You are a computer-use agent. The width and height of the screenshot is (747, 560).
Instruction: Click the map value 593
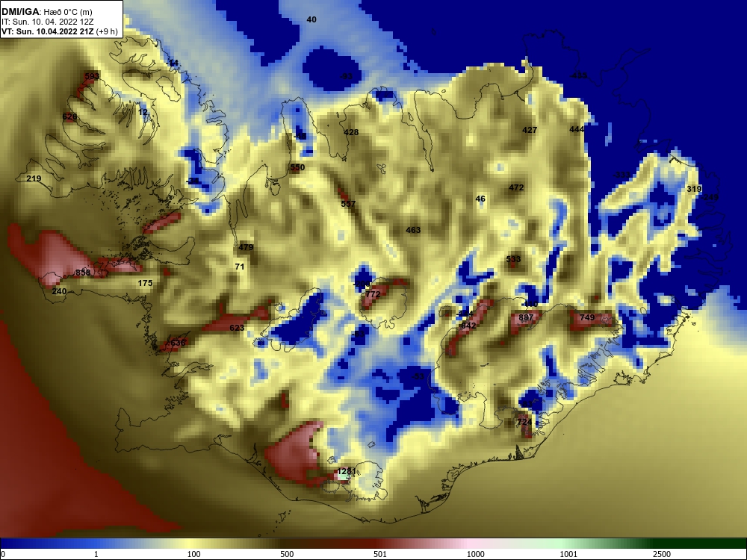click(92, 76)
